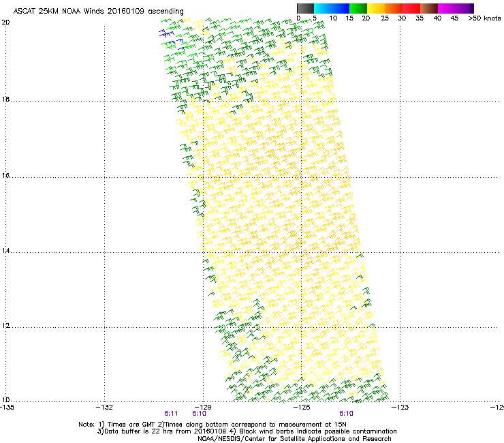Click the longitude axis label '-129'
The width and height of the screenshot is (504, 443).
203,408
